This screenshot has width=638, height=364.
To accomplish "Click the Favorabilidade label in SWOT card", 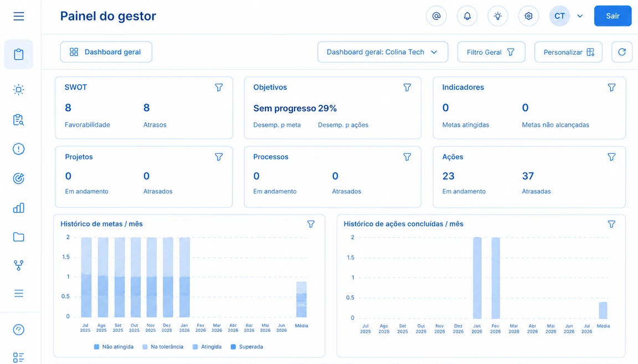I will [87, 124].
